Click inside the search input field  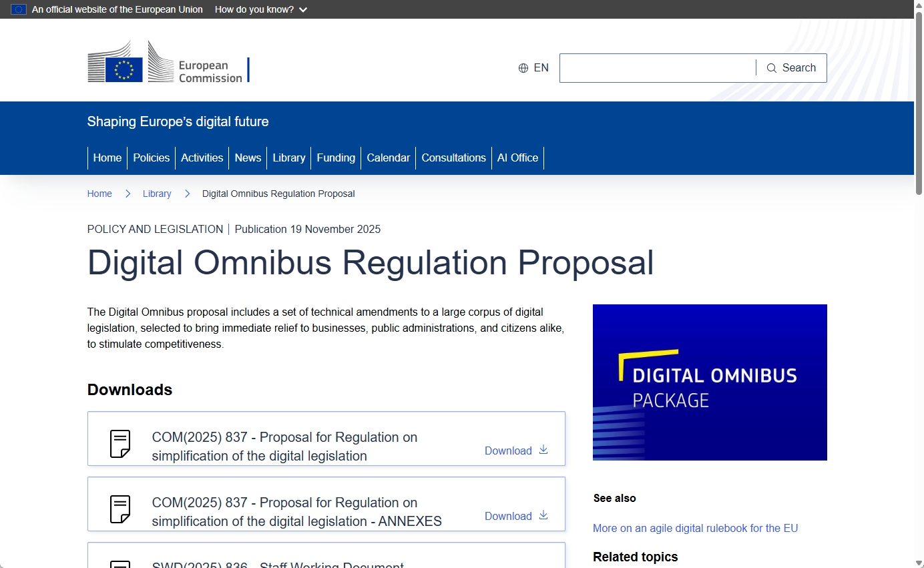[658, 68]
